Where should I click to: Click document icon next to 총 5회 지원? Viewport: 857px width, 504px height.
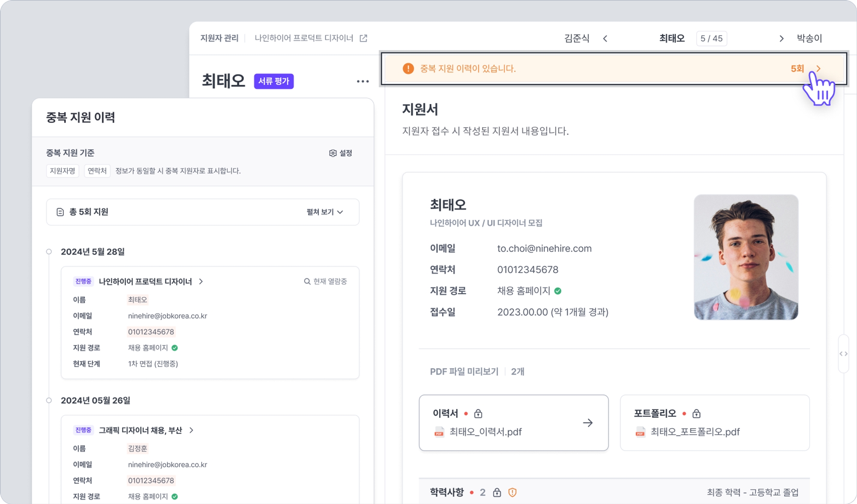coord(60,212)
